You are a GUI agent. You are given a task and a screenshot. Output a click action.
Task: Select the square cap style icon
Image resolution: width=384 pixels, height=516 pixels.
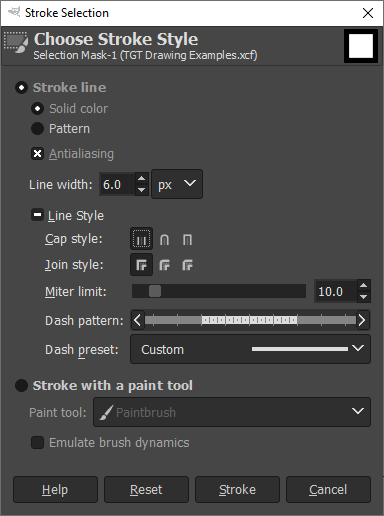[x=187, y=239]
